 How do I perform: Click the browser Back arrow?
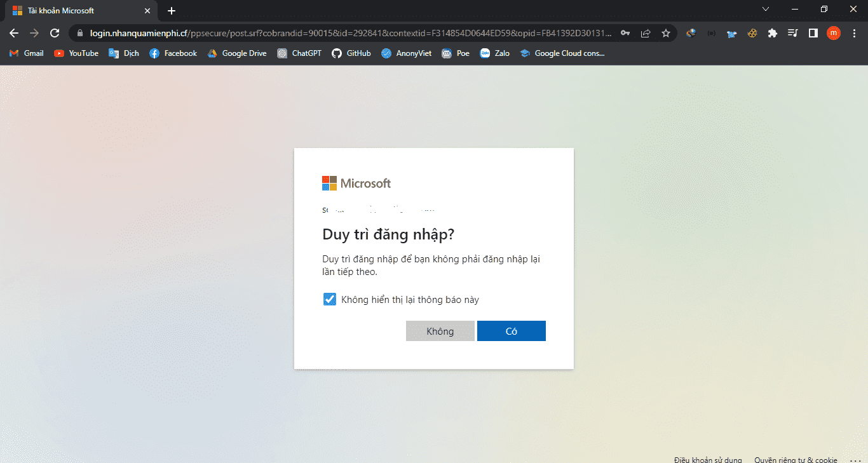pyautogui.click(x=14, y=33)
